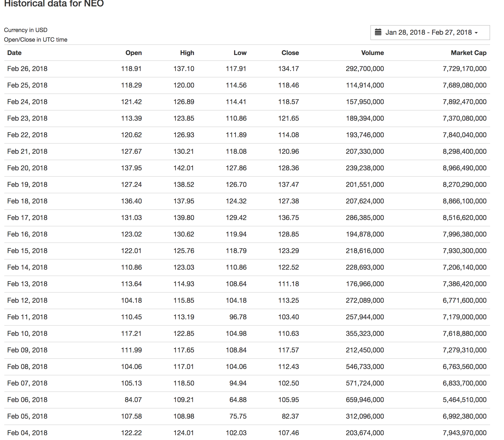The width and height of the screenshot is (504, 440).
Task: Select Feb 05 close value 82.37
Action: (290, 417)
